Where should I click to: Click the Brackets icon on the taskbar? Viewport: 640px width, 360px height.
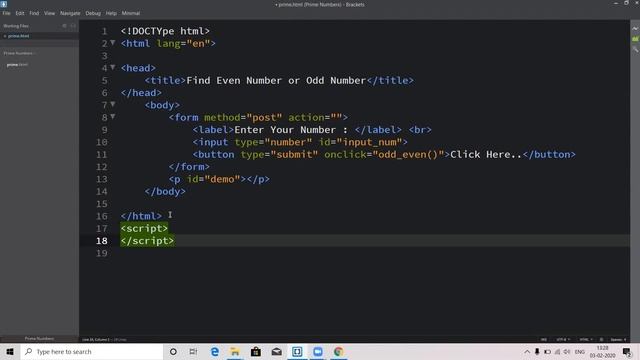tap(297, 351)
